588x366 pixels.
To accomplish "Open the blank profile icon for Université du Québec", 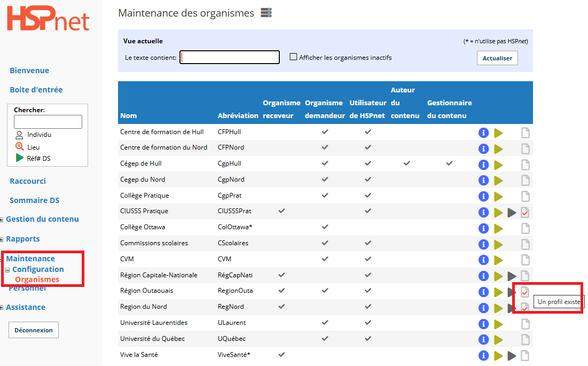I will [526, 339].
